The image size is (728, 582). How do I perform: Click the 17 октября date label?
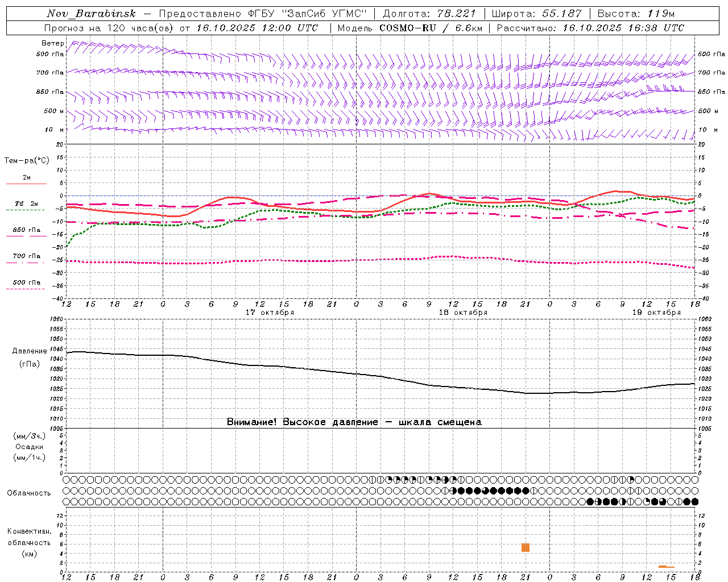click(270, 313)
